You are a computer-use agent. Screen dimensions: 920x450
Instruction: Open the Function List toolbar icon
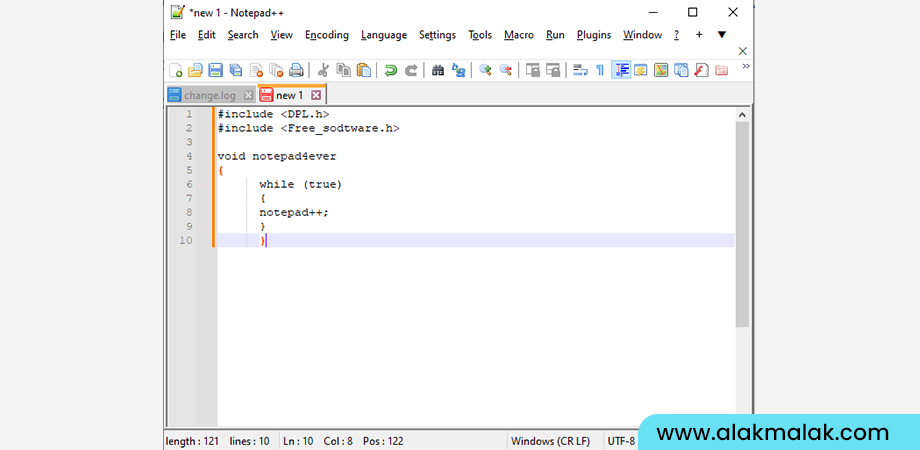coord(701,70)
